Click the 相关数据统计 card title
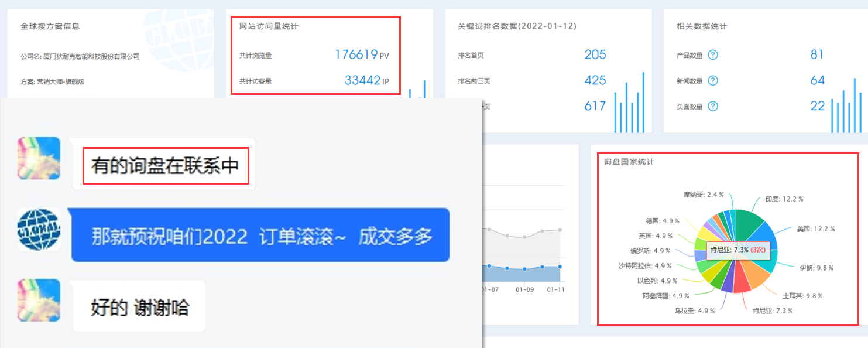 (702, 26)
